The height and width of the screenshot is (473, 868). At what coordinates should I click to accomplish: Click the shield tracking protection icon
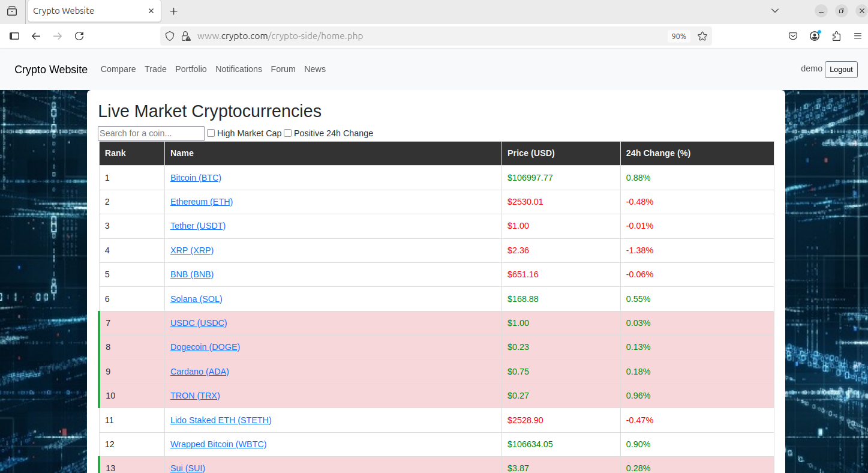click(x=170, y=36)
